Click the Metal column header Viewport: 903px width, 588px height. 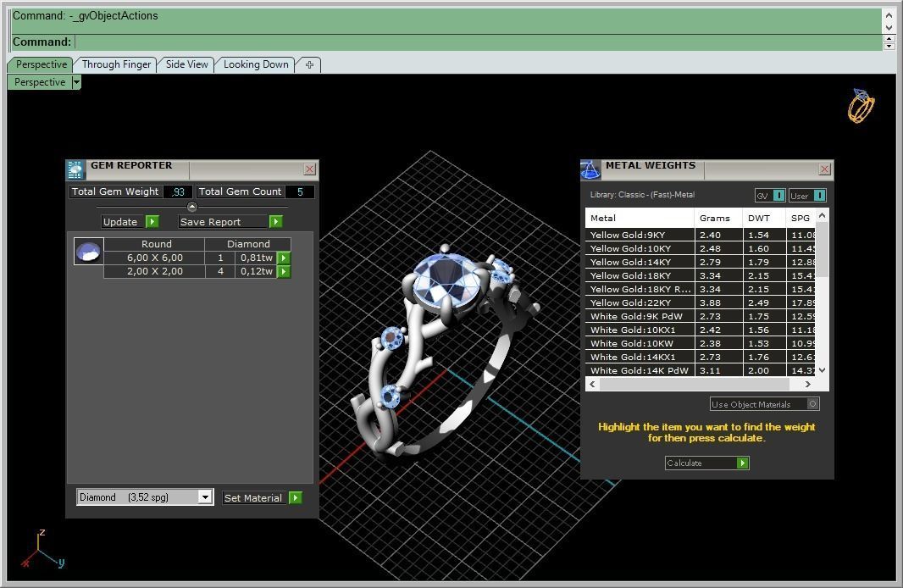[x=640, y=219]
